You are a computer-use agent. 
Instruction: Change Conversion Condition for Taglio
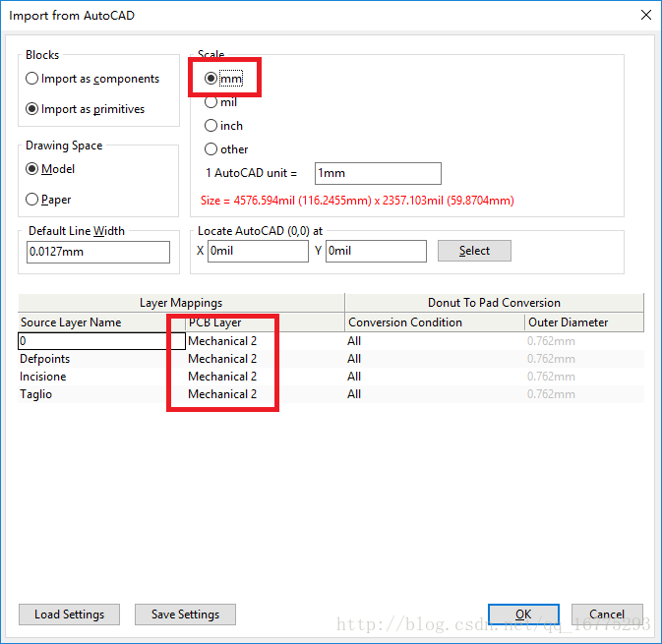pos(435,394)
